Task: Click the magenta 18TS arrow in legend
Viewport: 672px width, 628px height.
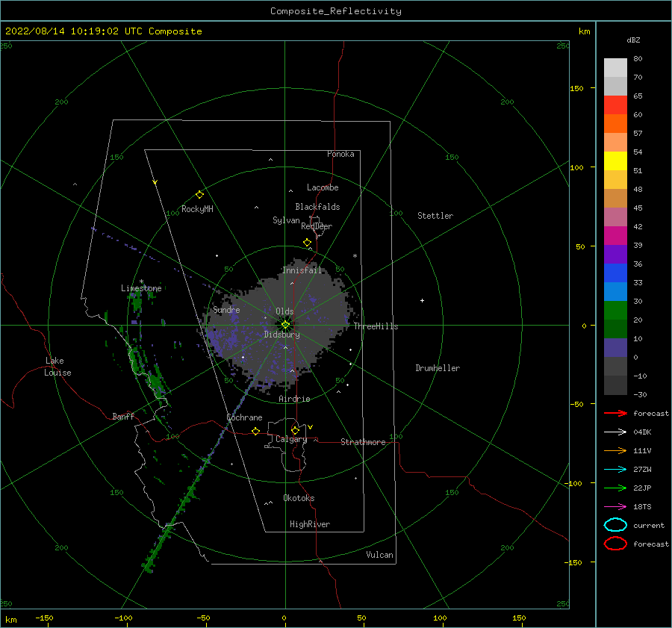Action: pos(615,507)
